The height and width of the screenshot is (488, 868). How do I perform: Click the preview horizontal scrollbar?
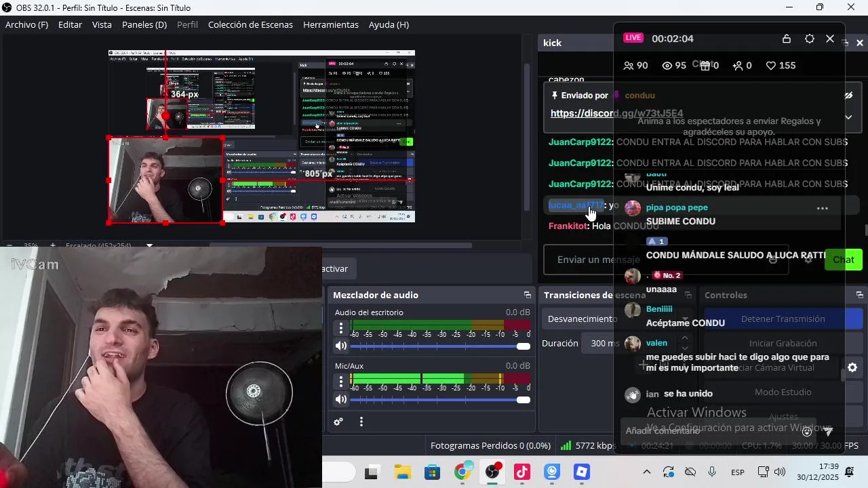340,245
